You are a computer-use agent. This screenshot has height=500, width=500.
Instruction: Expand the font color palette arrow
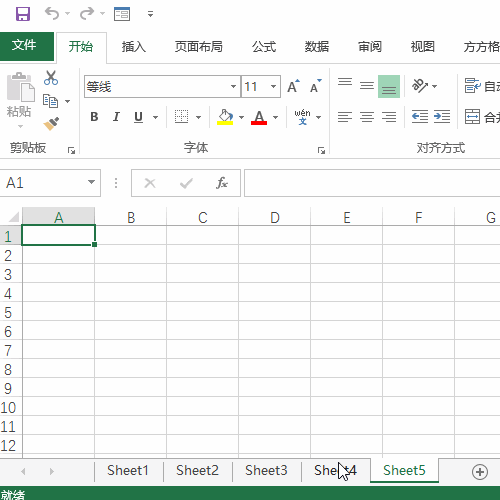pos(276,117)
